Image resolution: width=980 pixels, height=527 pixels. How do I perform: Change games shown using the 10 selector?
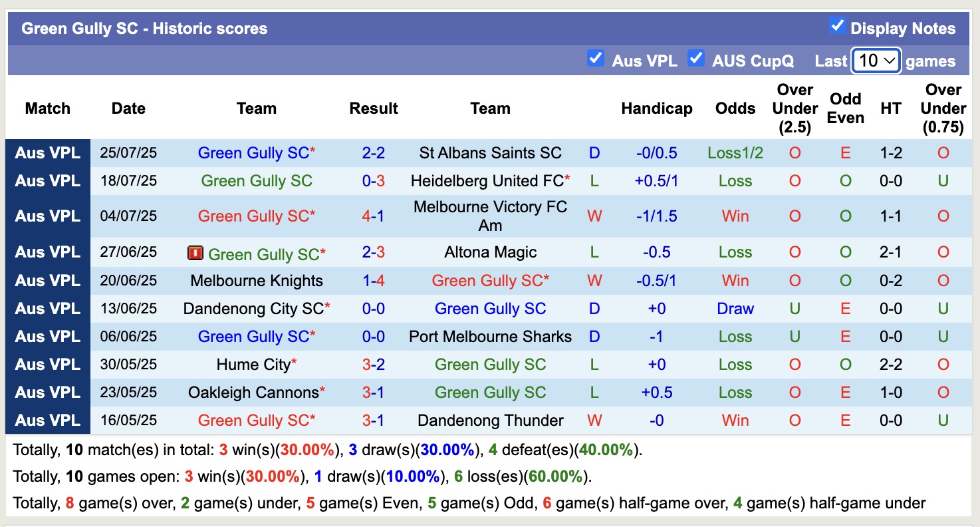(876, 61)
